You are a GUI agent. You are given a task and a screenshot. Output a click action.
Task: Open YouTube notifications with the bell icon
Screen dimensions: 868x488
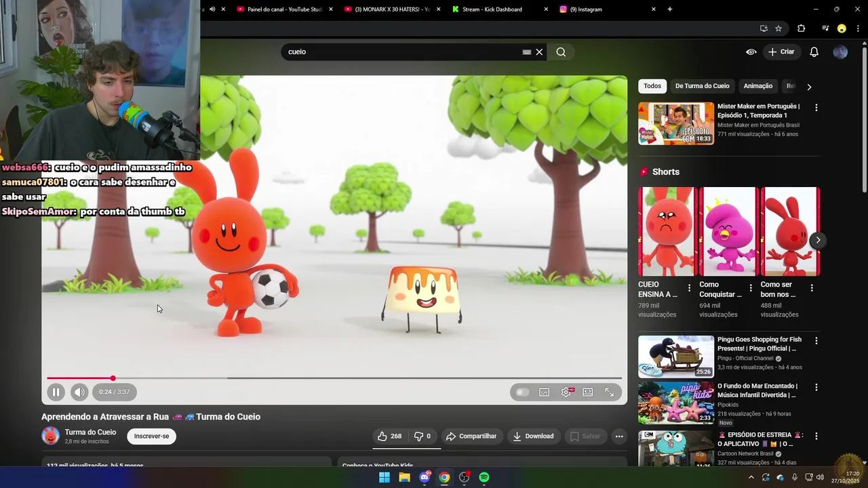814,52
